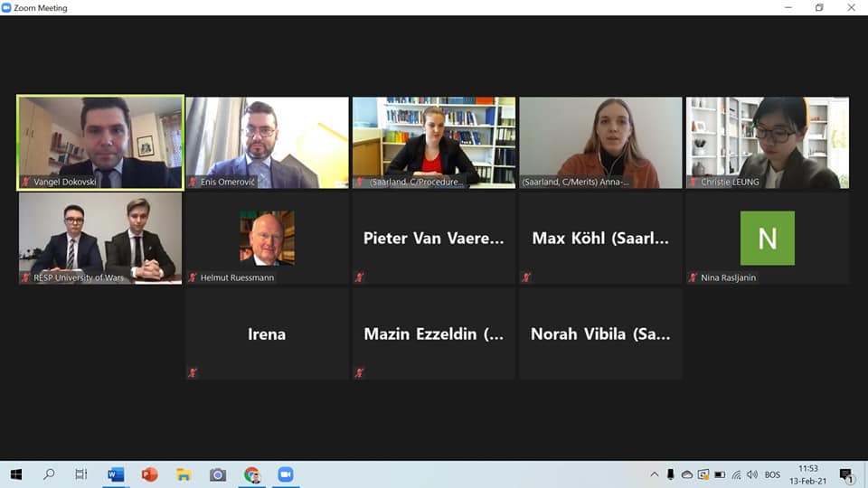The image size is (868, 488).
Task: Open the clock showing 11:53
Action: (808, 474)
